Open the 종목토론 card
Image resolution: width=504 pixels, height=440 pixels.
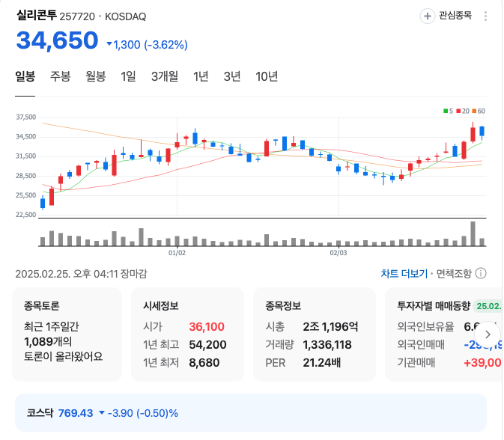coord(67,334)
